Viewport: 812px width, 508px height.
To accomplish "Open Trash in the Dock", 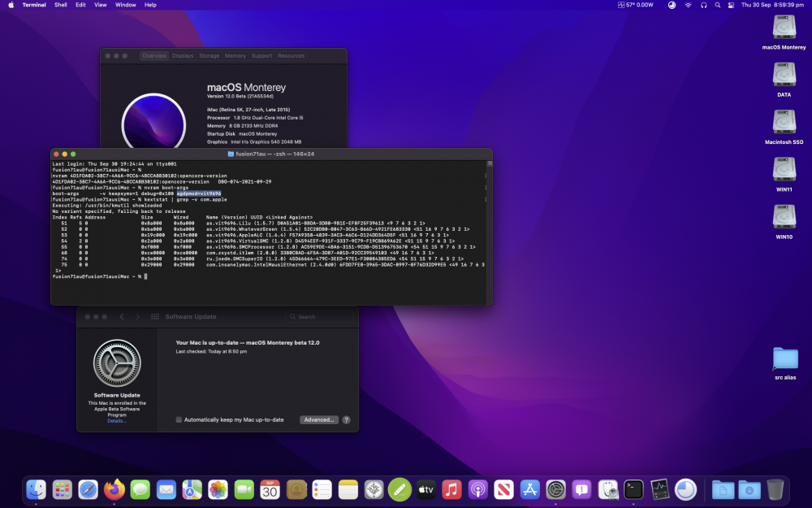I will [x=775, y=489].
